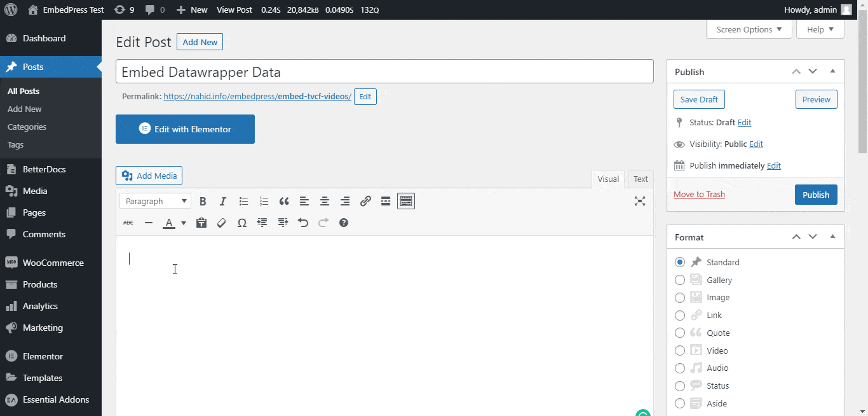The width and height of the screenshot is (868, 416).
Task: Apply blockquote formatting
Action: click(284, 201)
